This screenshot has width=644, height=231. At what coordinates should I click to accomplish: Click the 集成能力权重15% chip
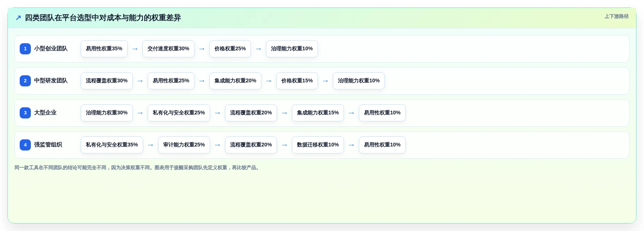(318, 113)
